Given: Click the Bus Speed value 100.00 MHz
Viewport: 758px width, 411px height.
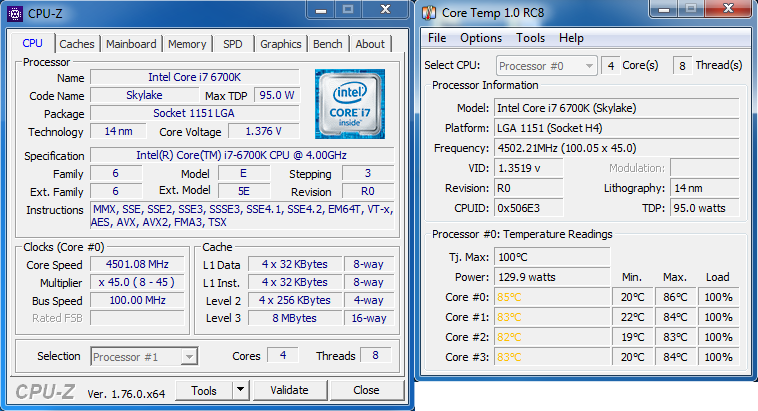Looking at the screenshot, I should [137, 300].
